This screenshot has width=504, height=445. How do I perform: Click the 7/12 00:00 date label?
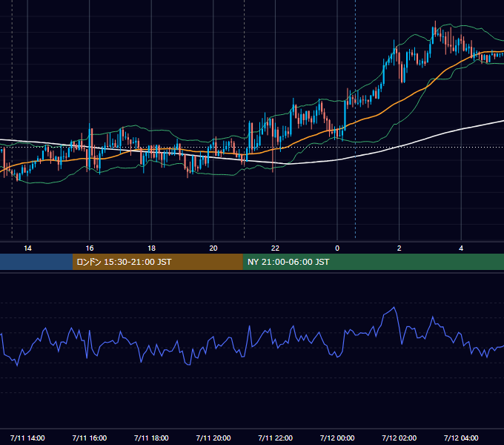(337, 438)
